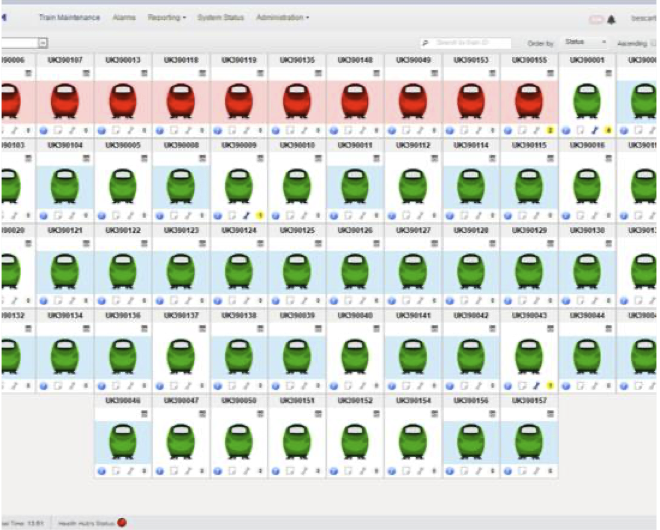Click the wrench icon under UK390043

(x=536, y=385)
